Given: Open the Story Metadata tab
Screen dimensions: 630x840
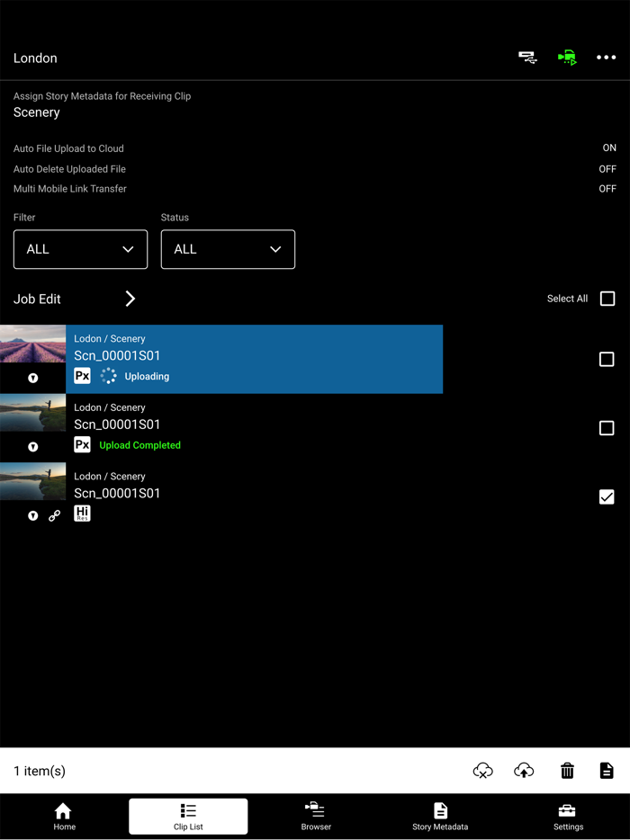Looking at the screenshot, I should click(440, 817).
